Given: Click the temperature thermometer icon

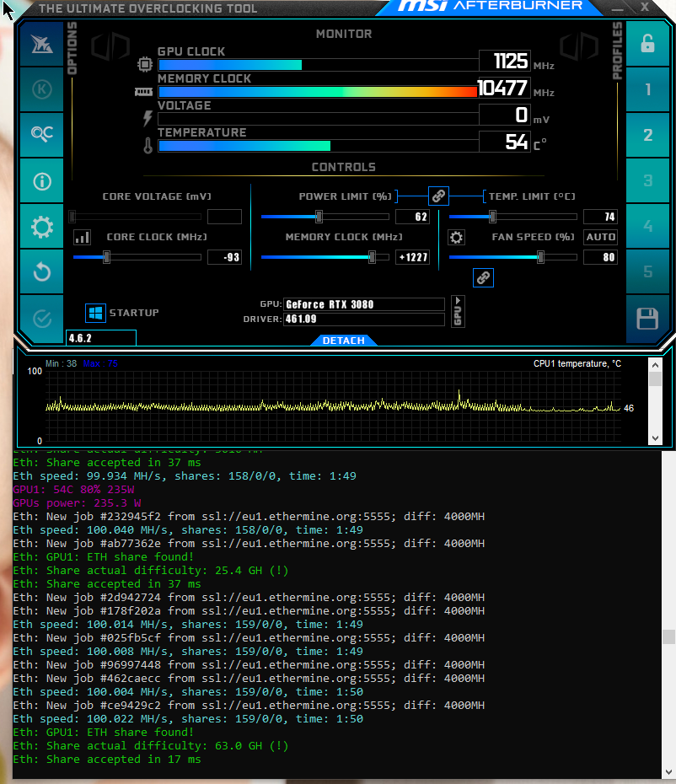Looking at the screenshot, I should tap(148, 145).
